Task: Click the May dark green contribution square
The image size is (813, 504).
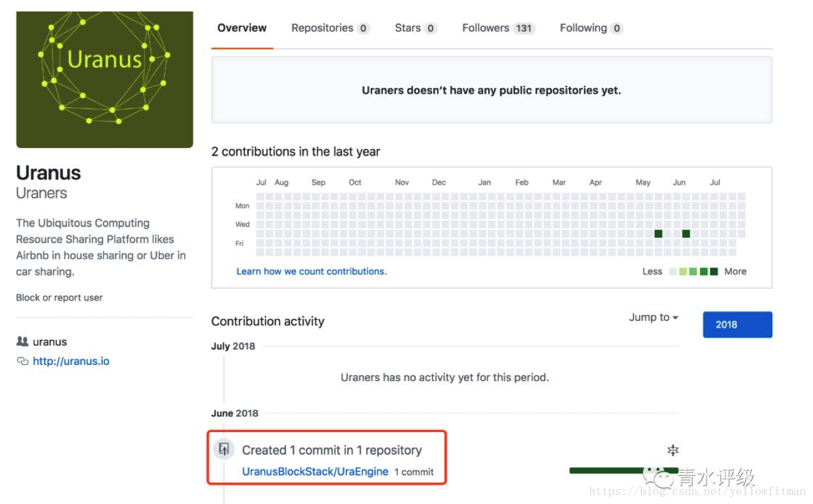Action: pos(658,233)
